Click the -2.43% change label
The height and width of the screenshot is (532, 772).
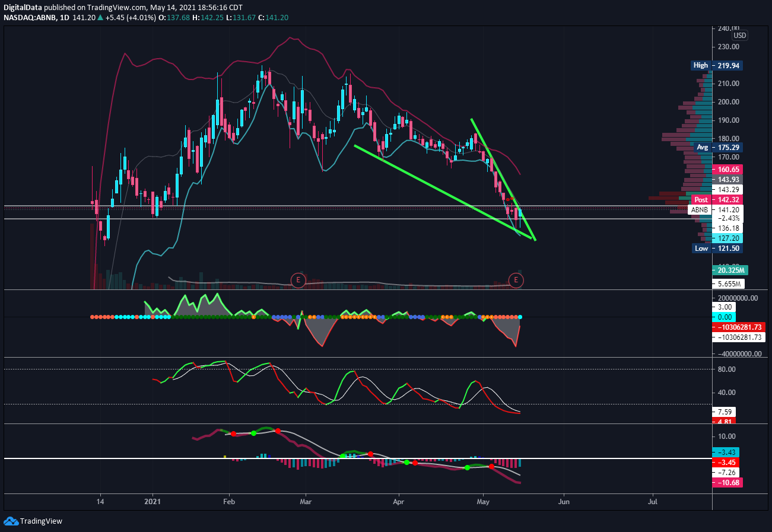727,218
